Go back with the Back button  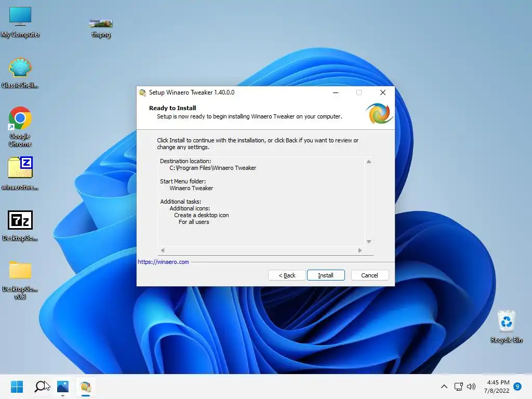click(287, 275)
